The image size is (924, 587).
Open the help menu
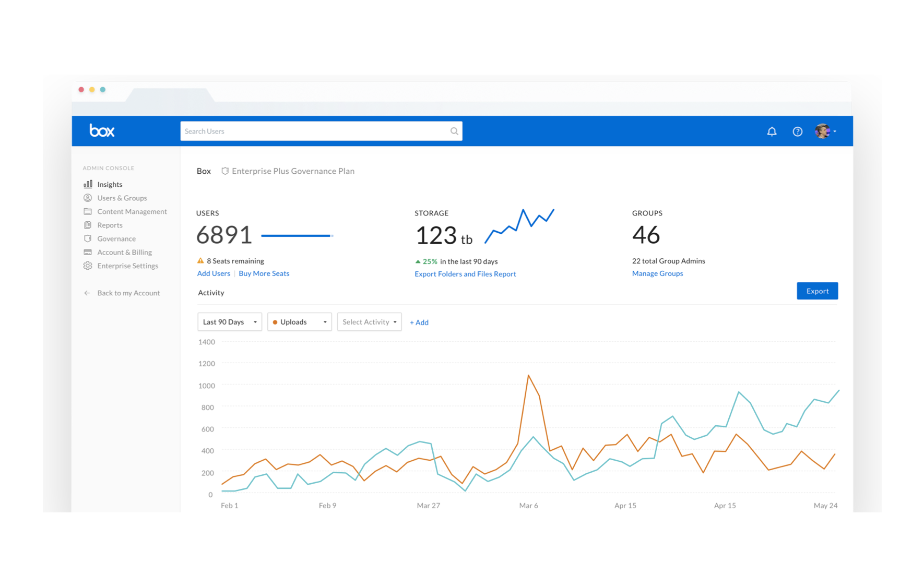[x=797, y=131]
